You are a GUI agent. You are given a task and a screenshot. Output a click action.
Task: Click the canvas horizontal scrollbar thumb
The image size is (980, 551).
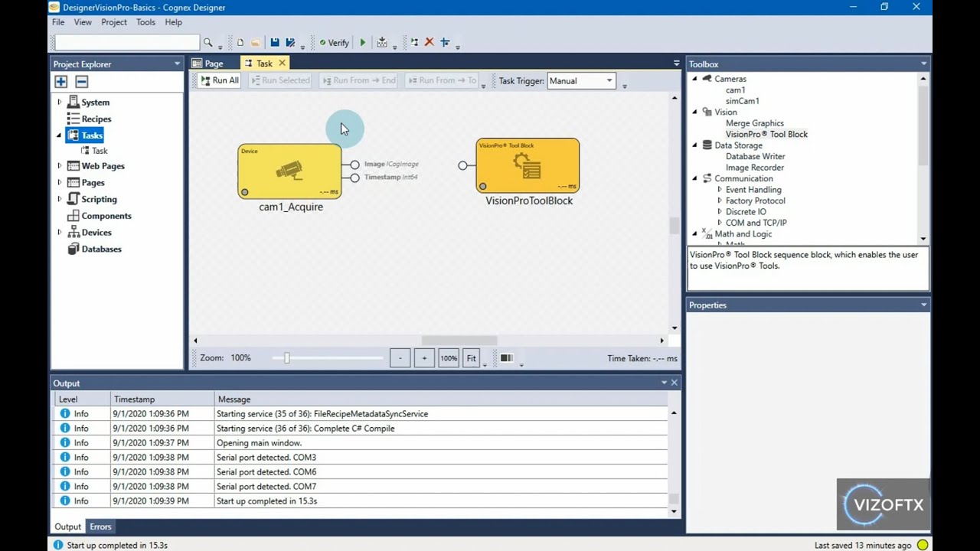459,341
